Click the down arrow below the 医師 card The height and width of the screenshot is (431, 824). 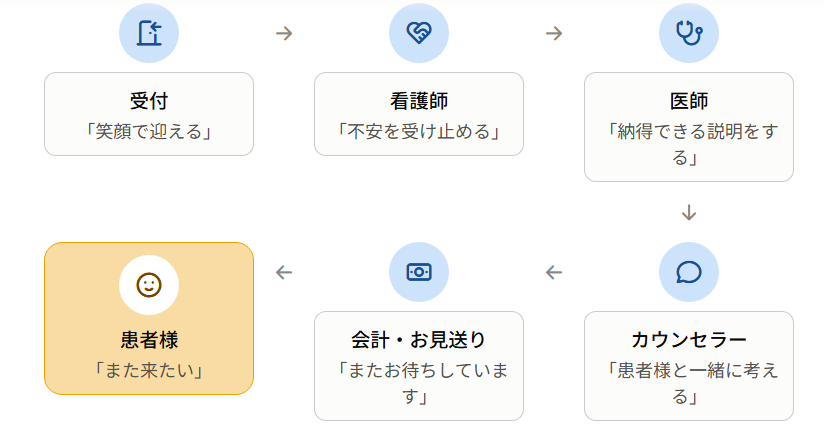coord(689,213)
